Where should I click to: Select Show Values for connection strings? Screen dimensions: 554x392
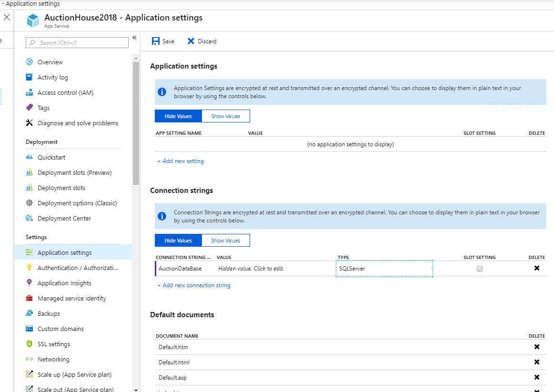tap(226, 241)
